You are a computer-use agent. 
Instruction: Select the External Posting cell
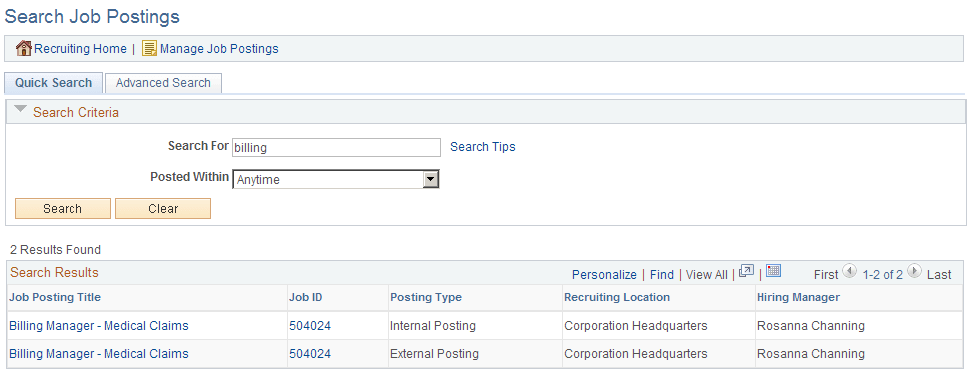tap(435, 354)
